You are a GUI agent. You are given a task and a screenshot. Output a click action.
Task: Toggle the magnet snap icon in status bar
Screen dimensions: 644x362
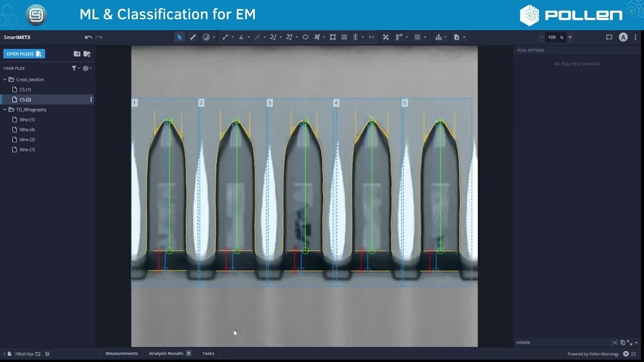tap(47, 354)
